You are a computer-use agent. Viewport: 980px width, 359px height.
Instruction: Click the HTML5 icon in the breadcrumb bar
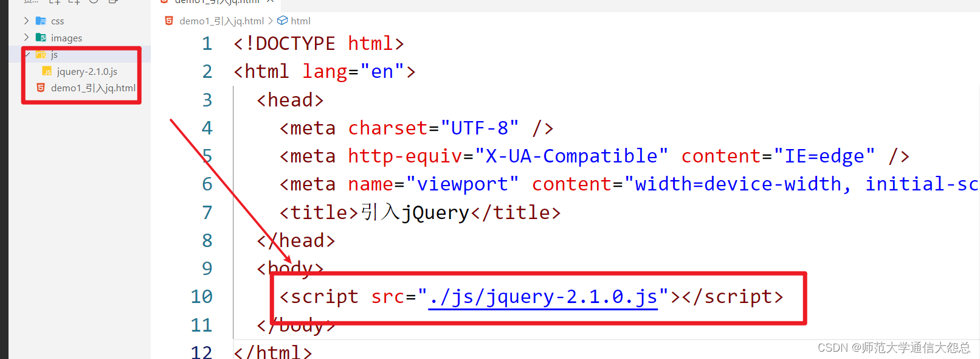169,21
